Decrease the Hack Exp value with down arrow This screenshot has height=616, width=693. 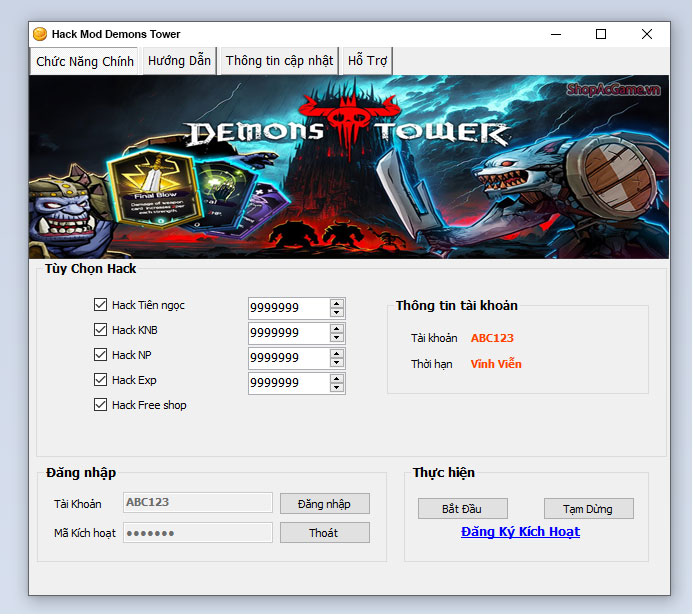[336, 388]
